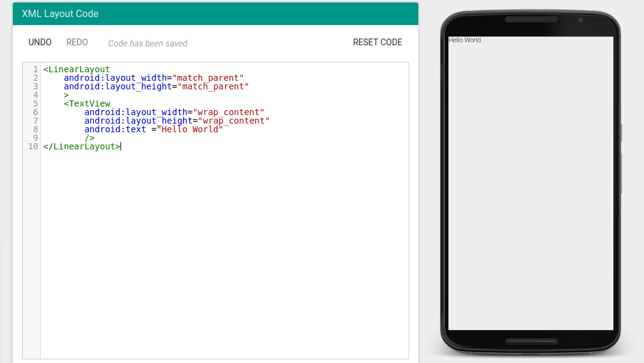The width and height of the screenshot is (644, 363).
Task: Click the android:text attribute on line 8
Action: (115, 129)
